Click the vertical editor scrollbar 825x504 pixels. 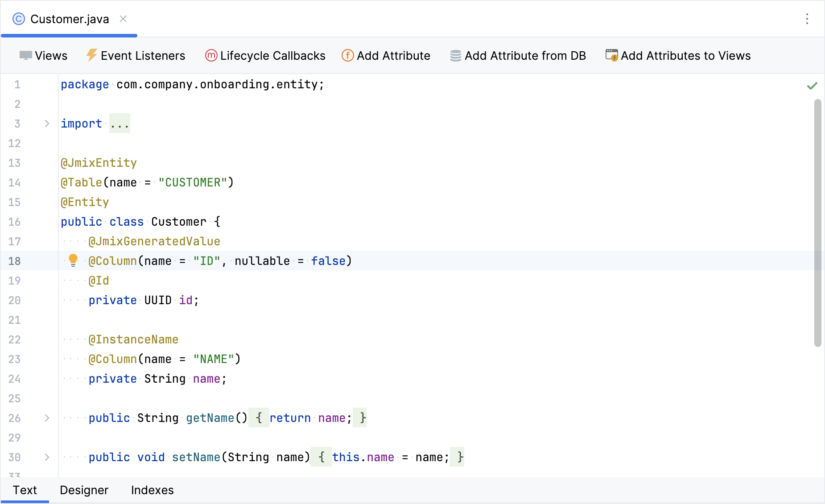(817, 223)
